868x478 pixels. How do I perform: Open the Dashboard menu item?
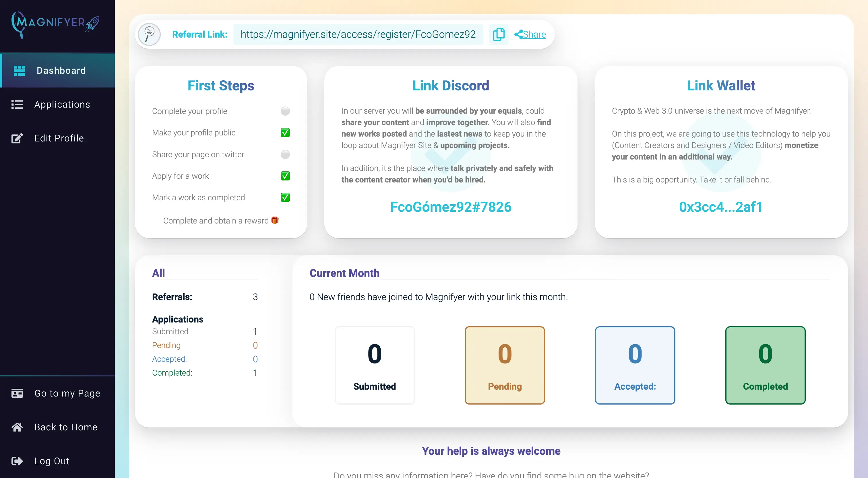pyautogui.click(x=61, y=70)
